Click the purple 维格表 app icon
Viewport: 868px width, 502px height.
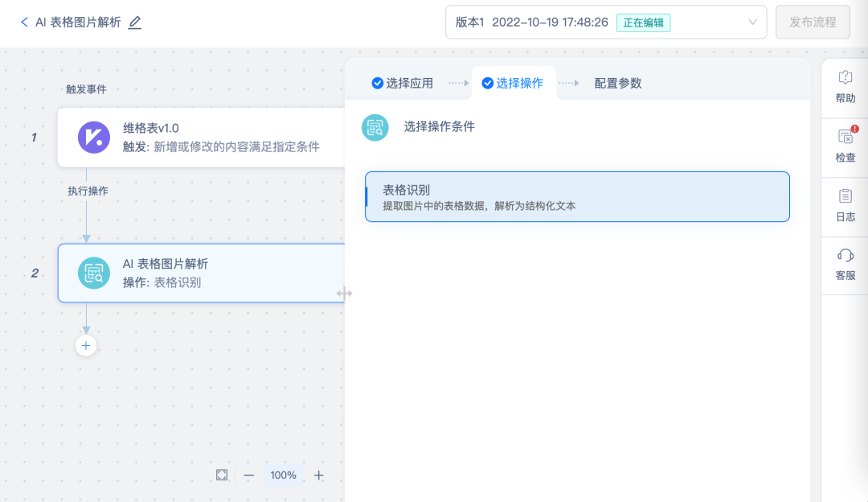point(94,137)
